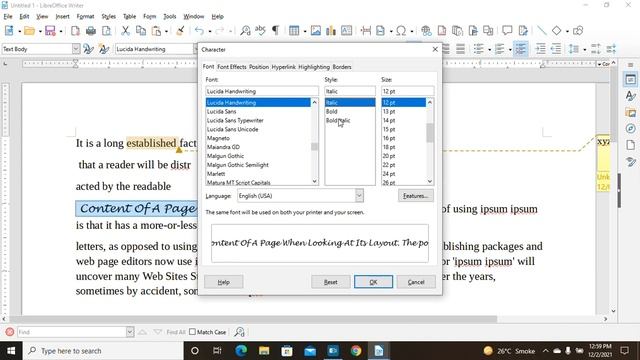Click the Save document icon

50,31
